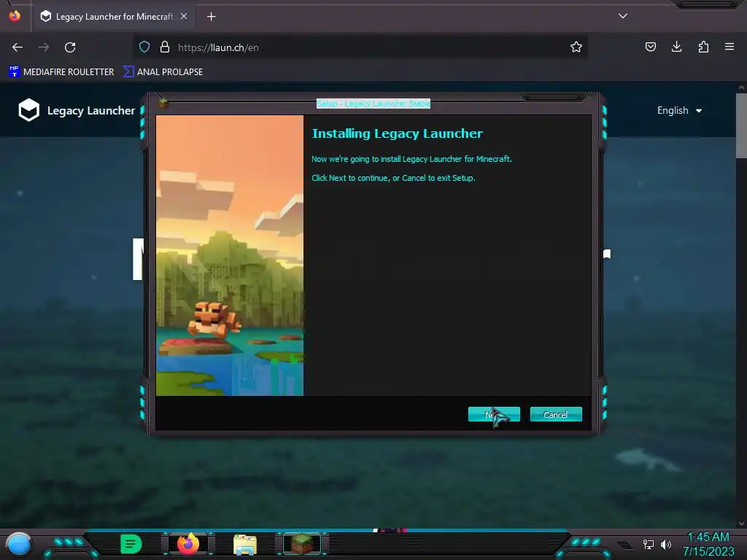Open tracking protection shield info
The height and width of the screenshot is (560, 747).
coord(144,47)
